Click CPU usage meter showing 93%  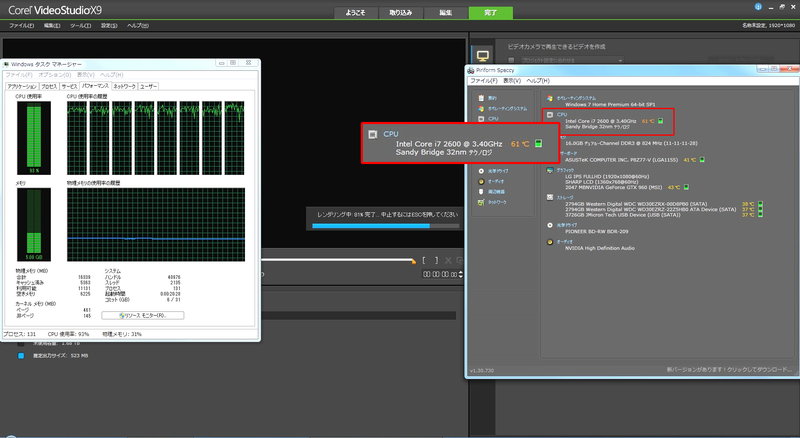click(x=34, y=138)
